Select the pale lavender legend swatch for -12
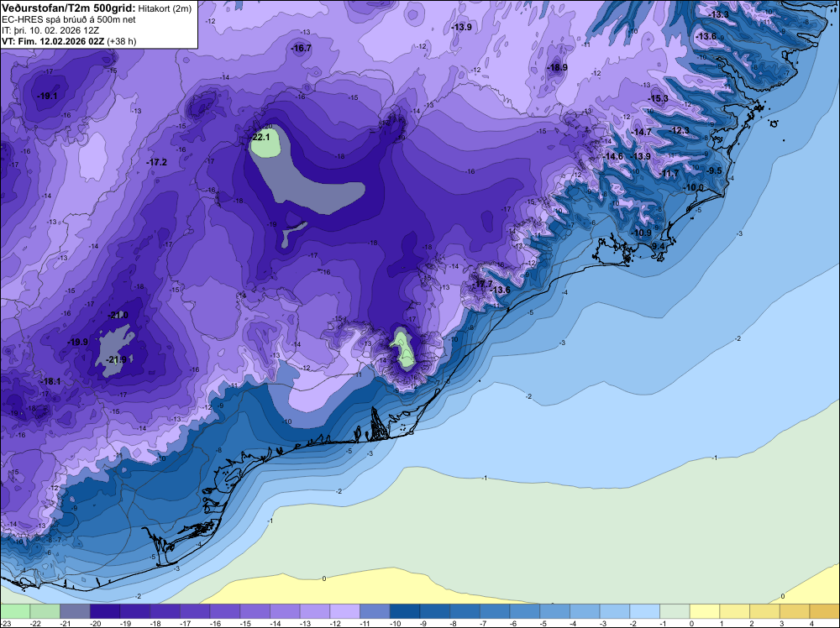The width and height of the screenshot is (840, 628). [345, 611]
